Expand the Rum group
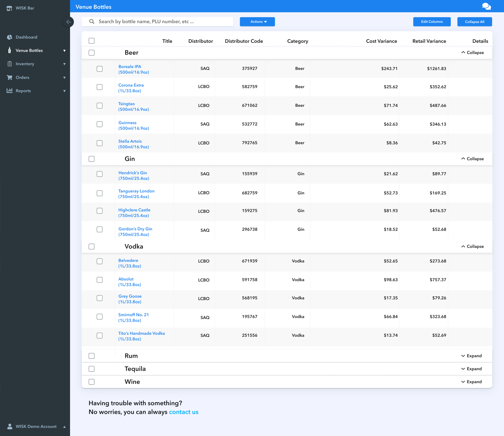Image resolution: width=504 pixels, height=436 pixels. pyautogui.click(x=471, y=356)
